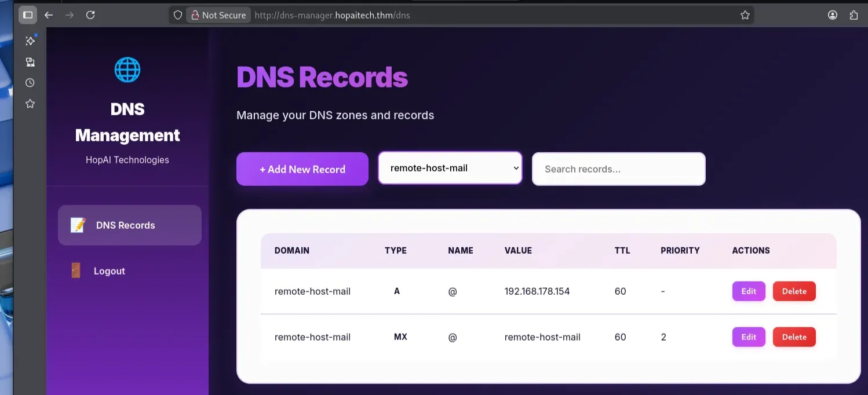Delete the MX record row
868x395 pixels.
coord(794,337)
